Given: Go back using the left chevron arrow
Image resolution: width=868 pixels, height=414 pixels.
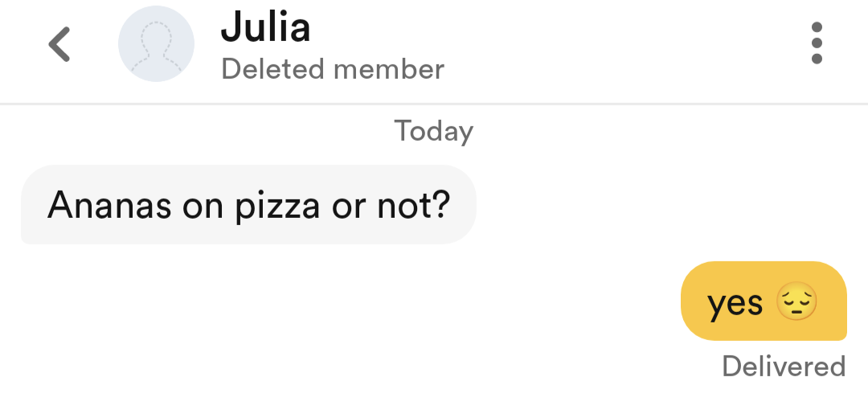Looking at the screenshot, I should click(x=59, y=43).
